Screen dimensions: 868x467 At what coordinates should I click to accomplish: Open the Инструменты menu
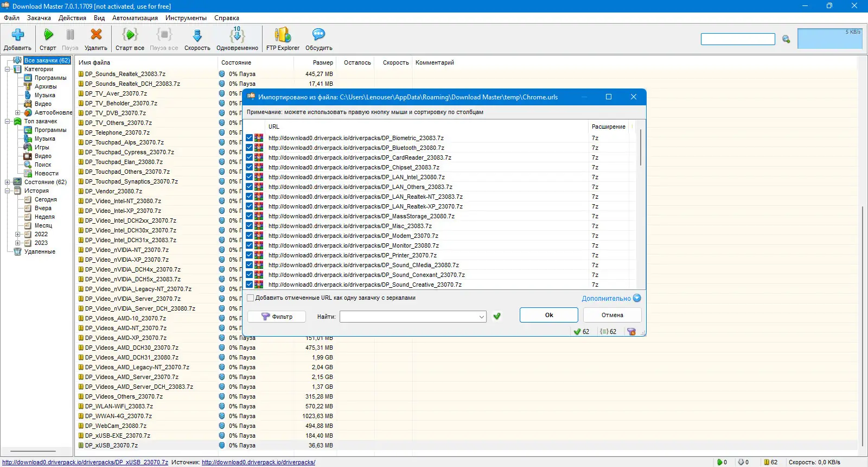pos(186,18)
